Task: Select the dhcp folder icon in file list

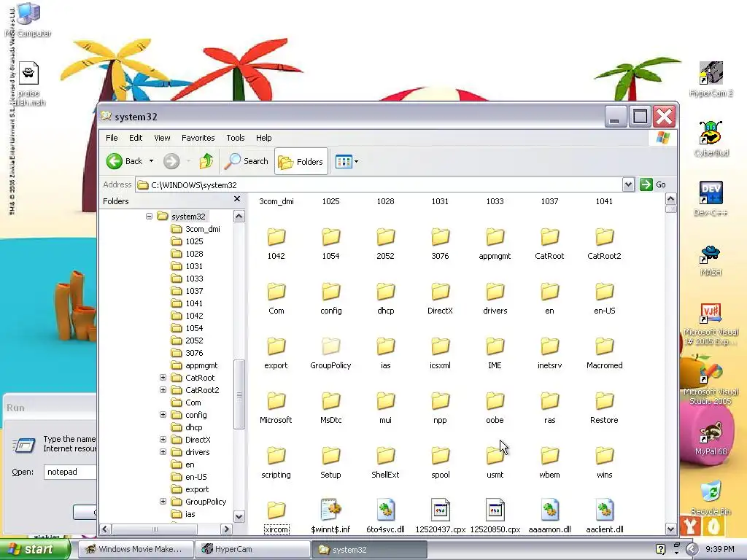Action: 385,292
